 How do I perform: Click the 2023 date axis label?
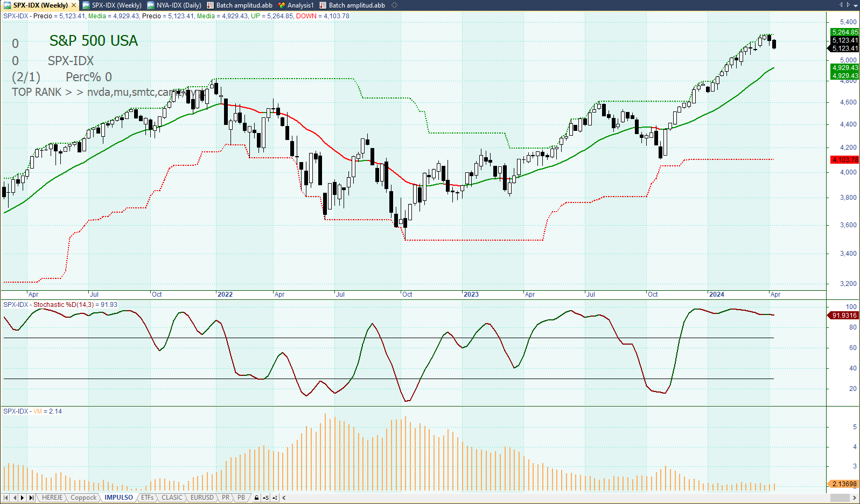click(471, 295)
